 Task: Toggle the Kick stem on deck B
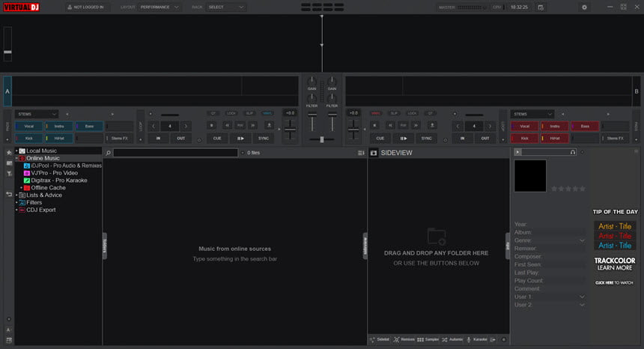[x=524, y=139]
